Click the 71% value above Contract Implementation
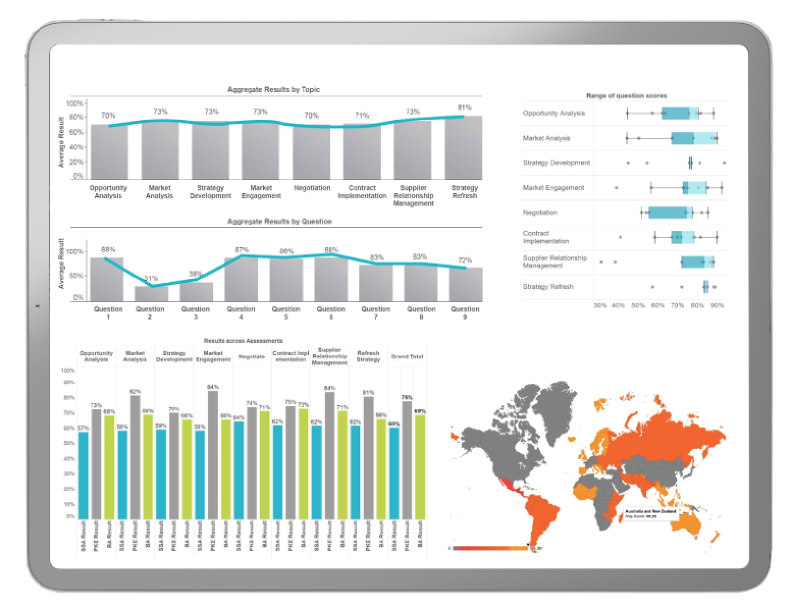The width and height of the screenshot is (789, 608). click(362, 116)
